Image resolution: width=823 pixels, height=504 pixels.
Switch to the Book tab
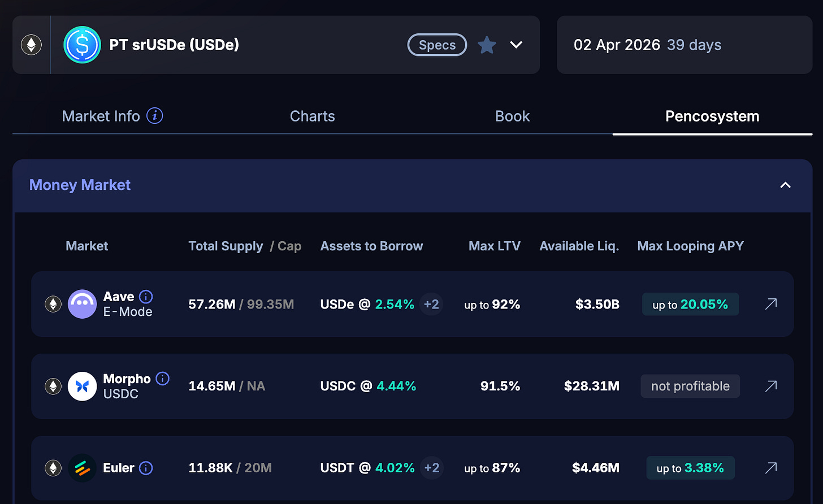512,116
